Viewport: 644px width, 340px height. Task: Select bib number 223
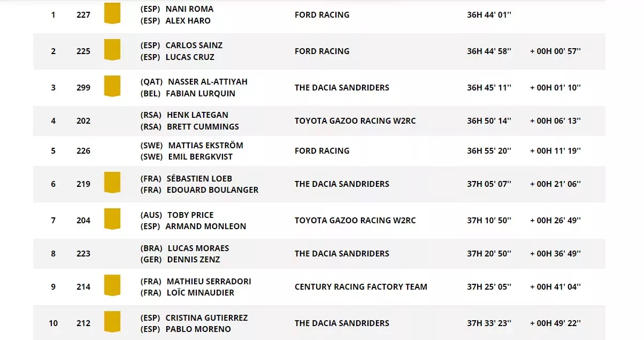click(83, 254)
